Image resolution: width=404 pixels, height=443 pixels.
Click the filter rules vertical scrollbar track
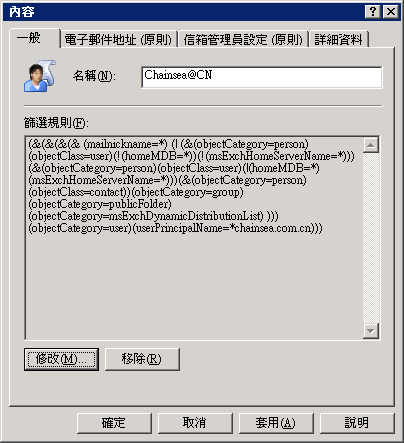coord(371,238)
